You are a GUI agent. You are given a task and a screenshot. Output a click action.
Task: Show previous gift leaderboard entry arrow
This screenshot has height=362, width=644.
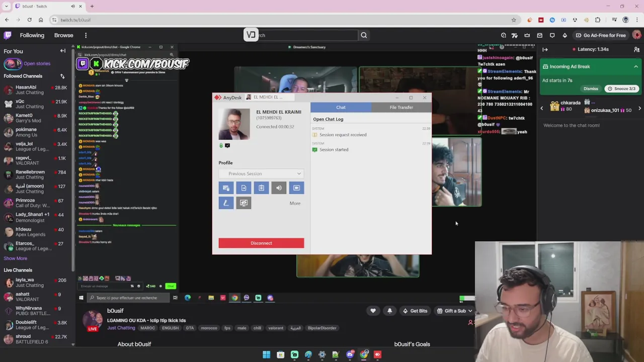click(542, 108)
